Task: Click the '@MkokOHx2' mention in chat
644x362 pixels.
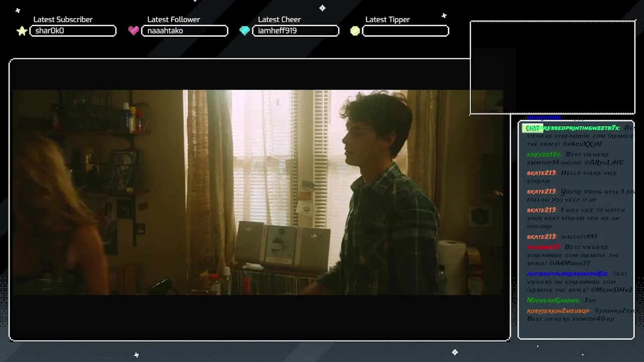Action: [611, 290]
